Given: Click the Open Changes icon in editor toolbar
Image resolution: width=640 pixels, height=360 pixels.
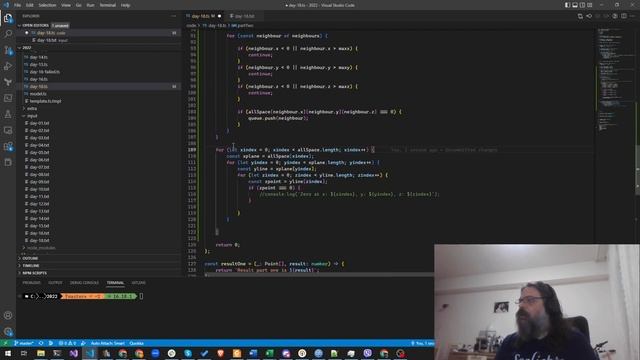Looking at the screenshot, I should [580, 16].
